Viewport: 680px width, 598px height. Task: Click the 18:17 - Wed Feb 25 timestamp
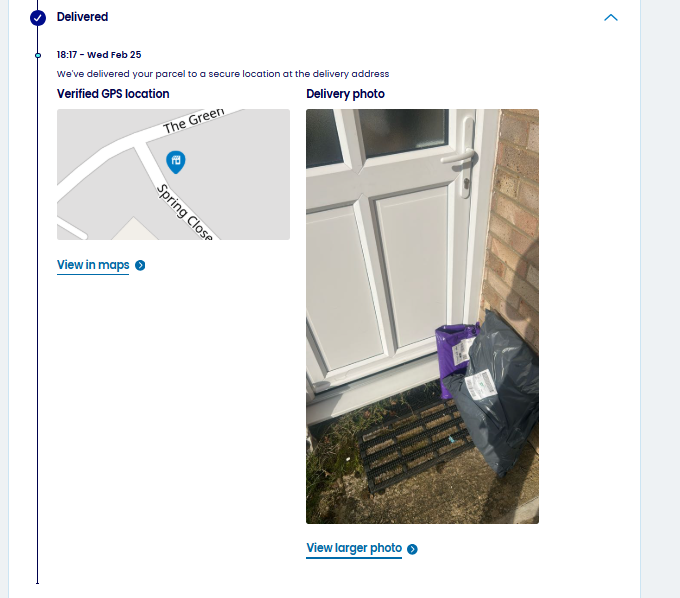tap(99, 55)
